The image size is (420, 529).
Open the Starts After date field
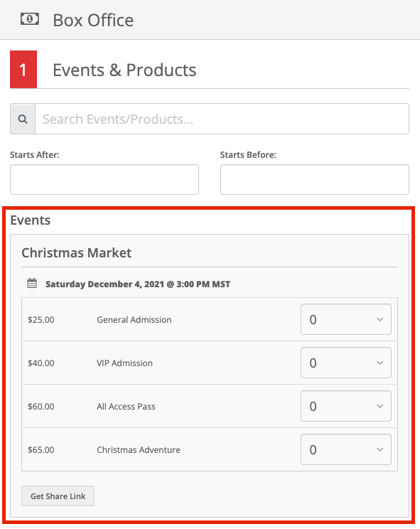[104, 179]
